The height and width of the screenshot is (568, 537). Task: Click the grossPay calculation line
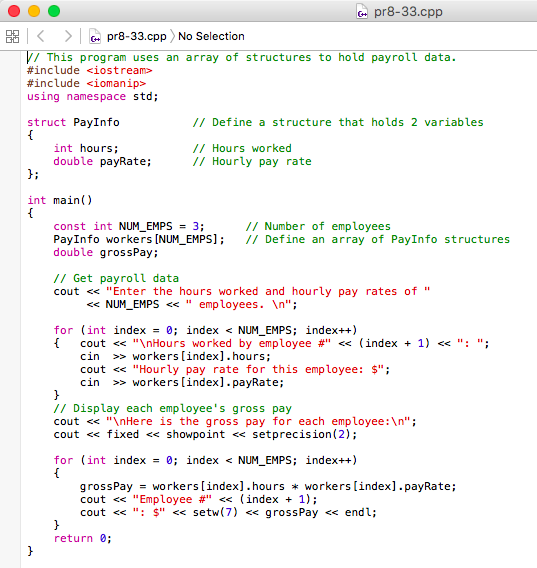point(268,486)
